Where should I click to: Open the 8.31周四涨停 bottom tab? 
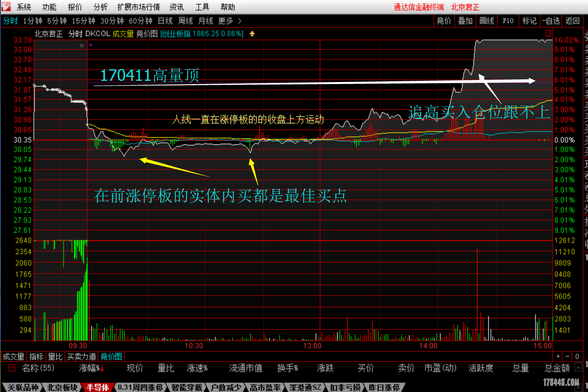point(140,387)
